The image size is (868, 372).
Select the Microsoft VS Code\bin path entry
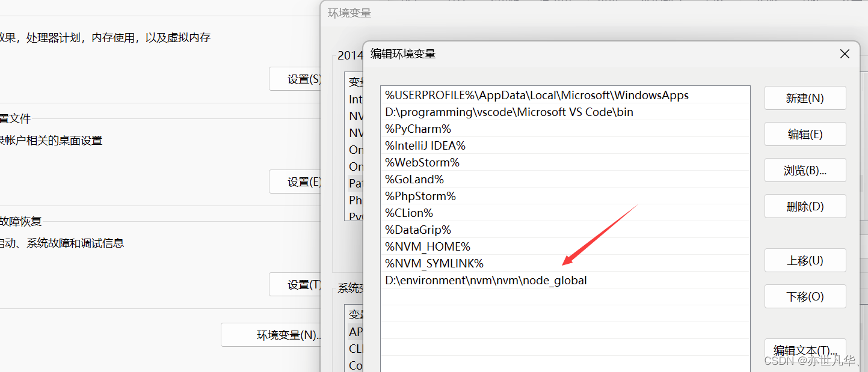(x=565, y=112)
